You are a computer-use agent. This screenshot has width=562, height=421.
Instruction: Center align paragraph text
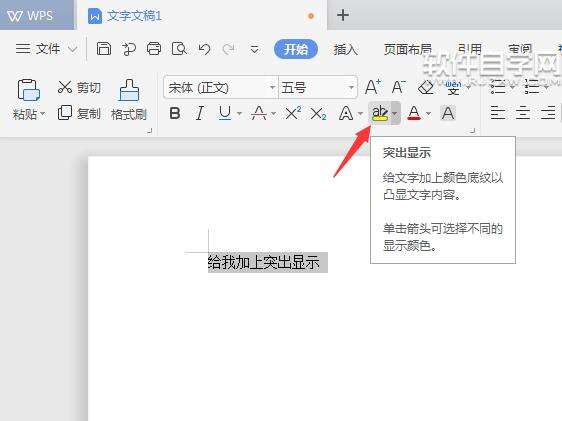click(523, 113)
